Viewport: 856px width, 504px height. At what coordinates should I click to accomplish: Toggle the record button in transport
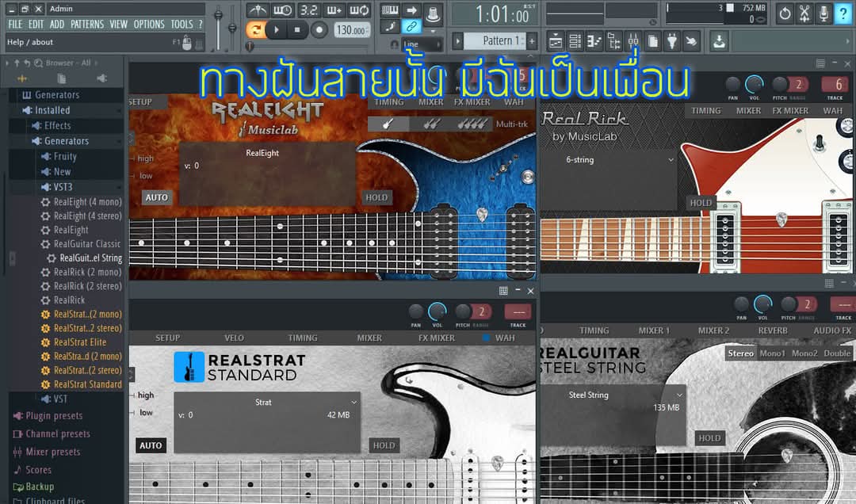(319, 29)
